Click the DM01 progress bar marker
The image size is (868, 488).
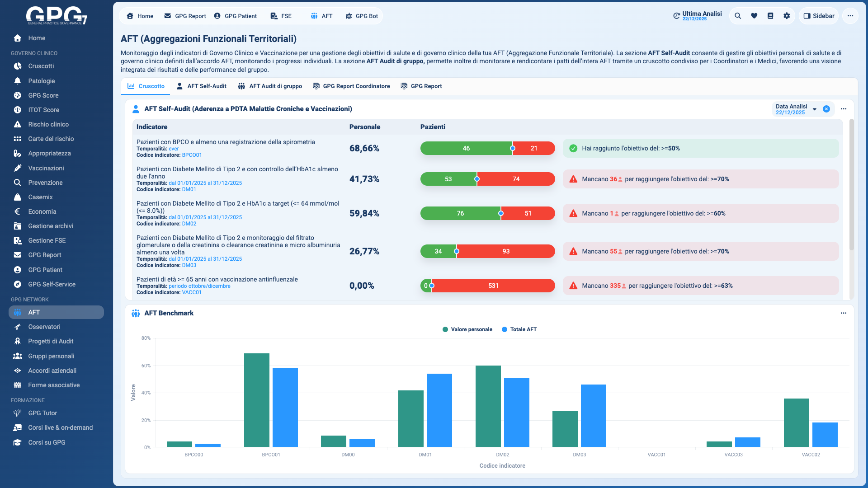pos(477,179)
